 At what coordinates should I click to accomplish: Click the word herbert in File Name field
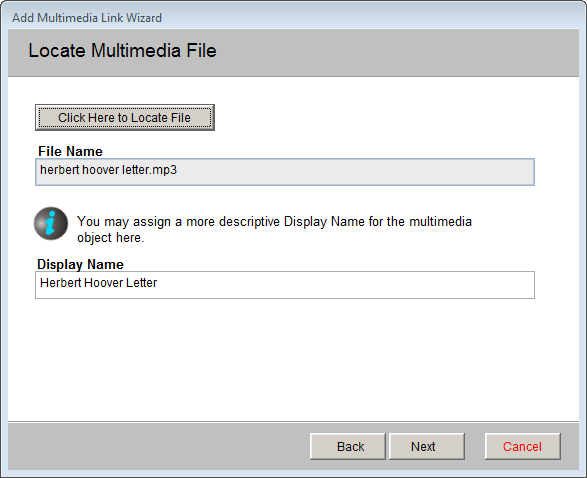[60, 170]
